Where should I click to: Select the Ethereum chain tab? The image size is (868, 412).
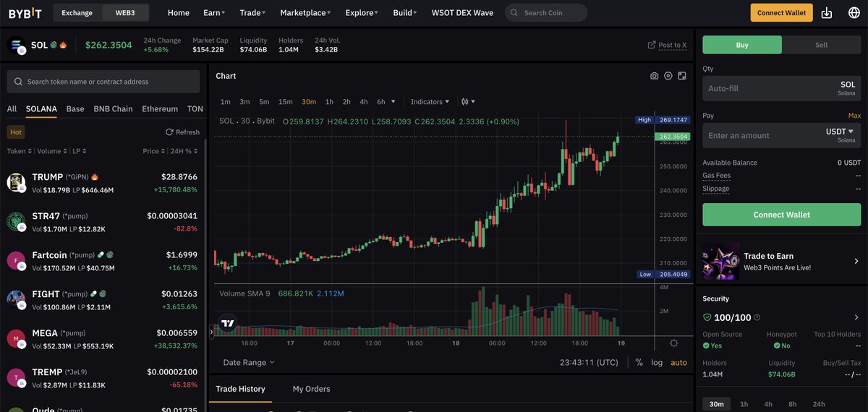pyautogui.click(x=160, y=109)
